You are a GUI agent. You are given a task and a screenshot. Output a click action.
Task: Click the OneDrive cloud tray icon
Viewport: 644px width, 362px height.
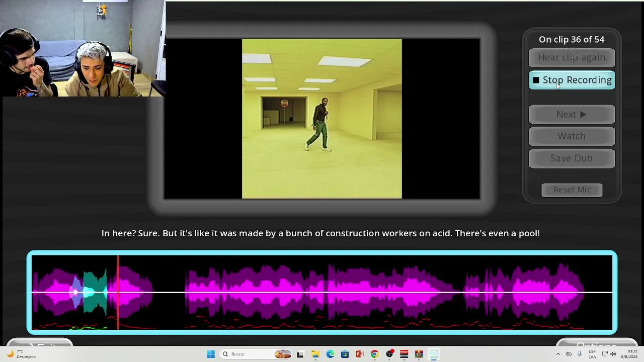[569, 354]
